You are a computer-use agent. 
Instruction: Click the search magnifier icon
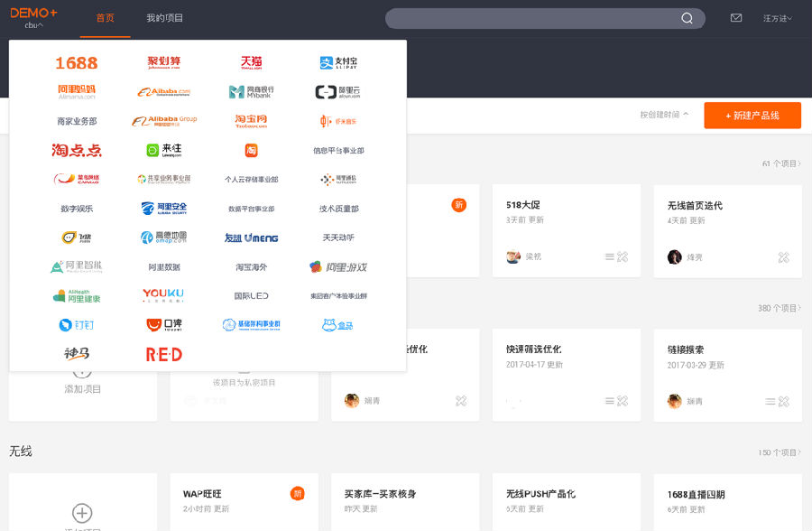(x=687, y=18)
